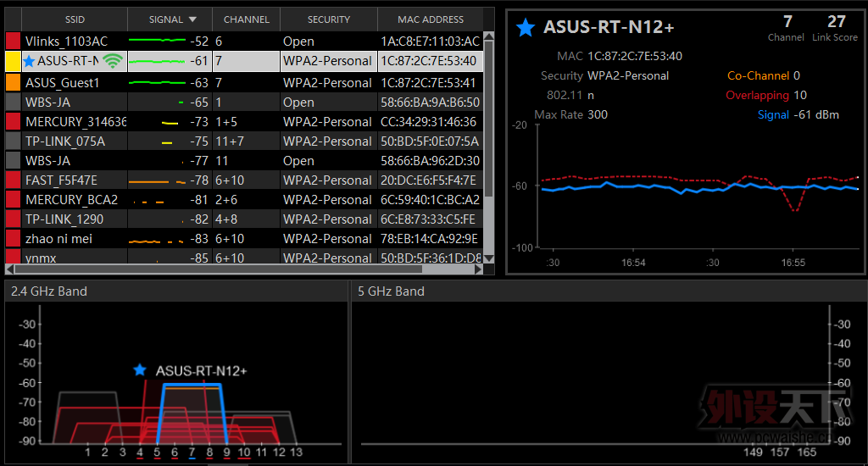
Task: Sort by SECURITY column header
Action: (x=329, y=19)
